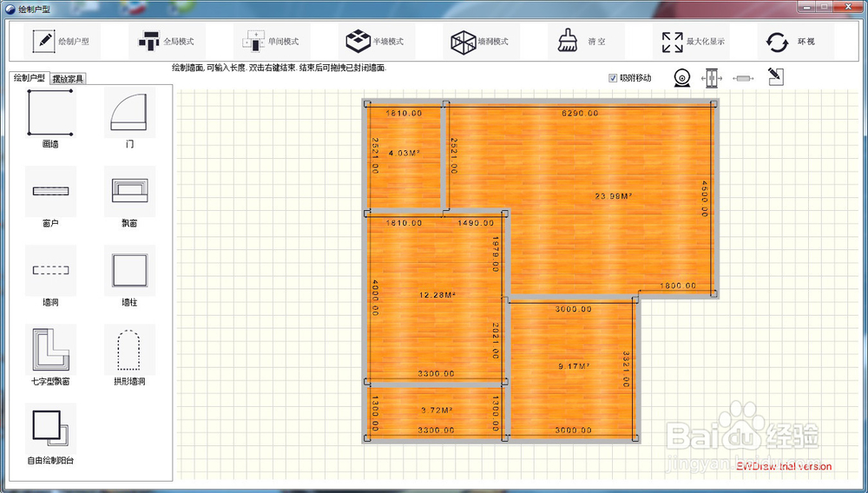Click the 4.03M² room area label
868x493 pixels.
(404, 153)
